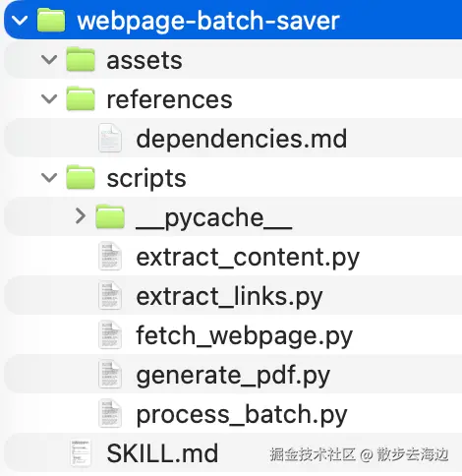This screenshot has height=476, width=462.
Task: Click the assets folder icon
Action: pyautogui.click(x=81, y=59)
